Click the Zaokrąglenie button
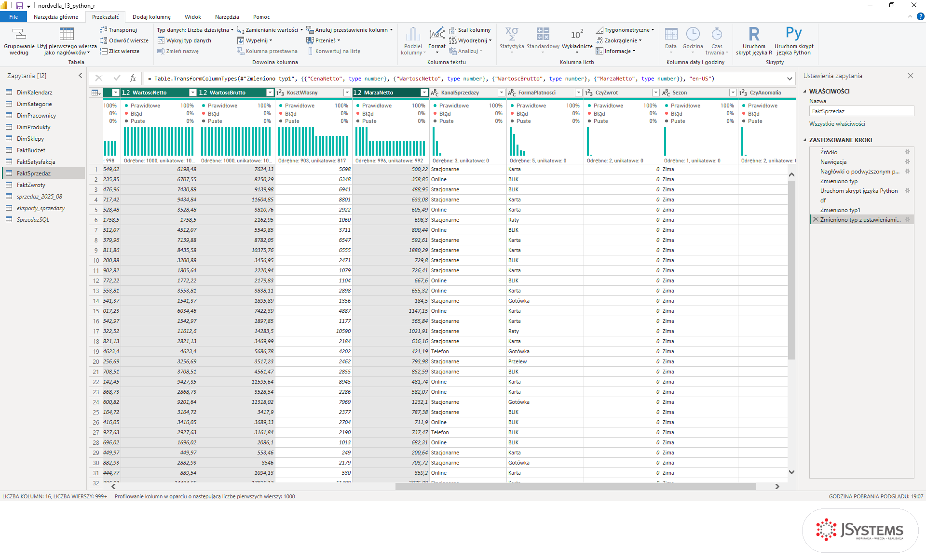This screenshot has width=926, height=560. coord(619,40)
